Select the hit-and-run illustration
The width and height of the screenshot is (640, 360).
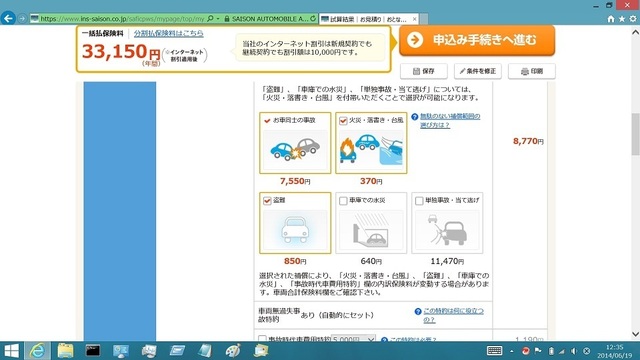click(447, 229)
